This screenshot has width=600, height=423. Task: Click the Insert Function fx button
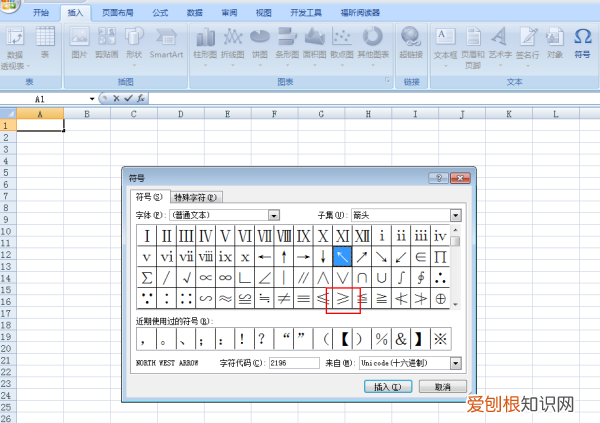(x=140, y=98)
